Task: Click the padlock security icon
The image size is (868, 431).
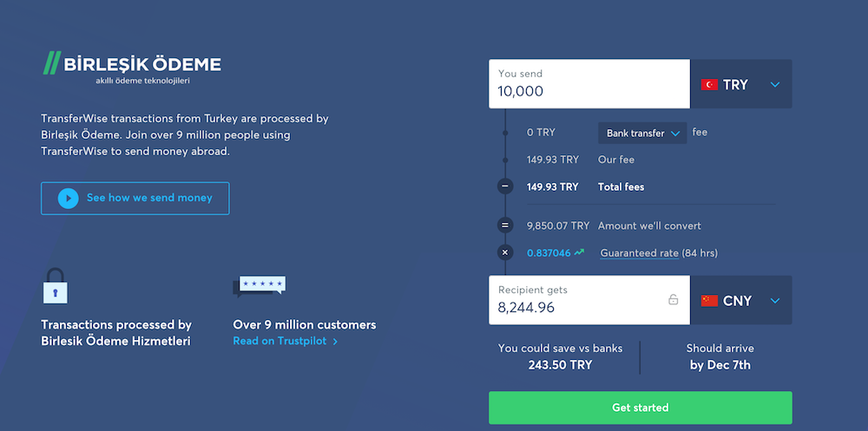Action: 56,286
